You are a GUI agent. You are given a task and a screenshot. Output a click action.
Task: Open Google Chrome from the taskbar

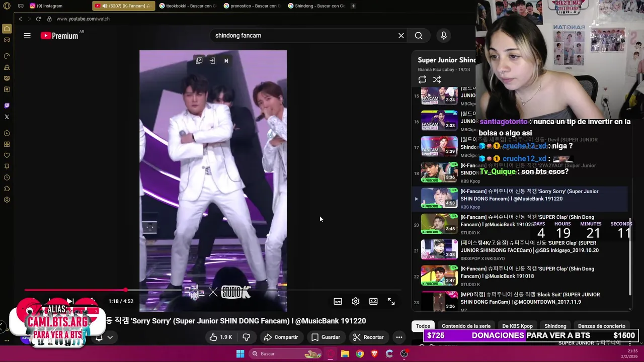click(360, 353)
